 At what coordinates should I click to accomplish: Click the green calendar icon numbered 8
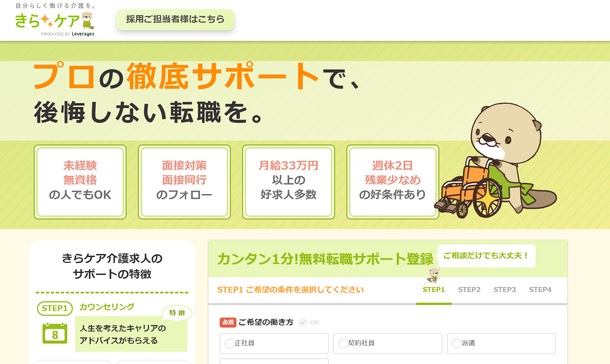(x=55, y=333)
